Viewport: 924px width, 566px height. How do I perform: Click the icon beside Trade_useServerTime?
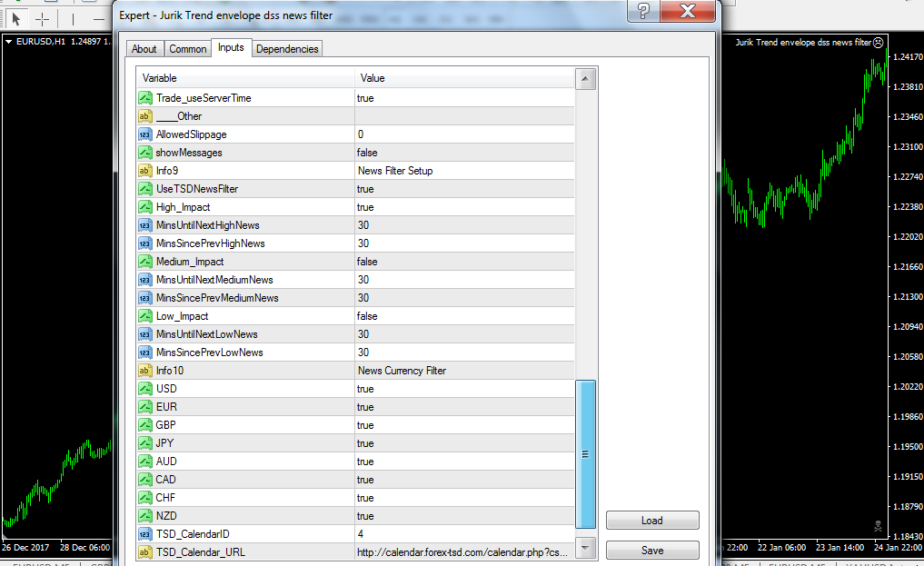(145, 98)
